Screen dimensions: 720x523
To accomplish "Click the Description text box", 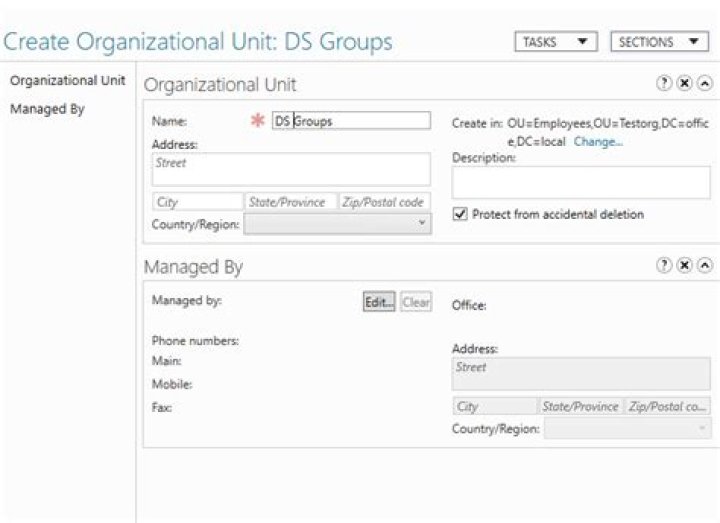I will [x=581, y=183].
